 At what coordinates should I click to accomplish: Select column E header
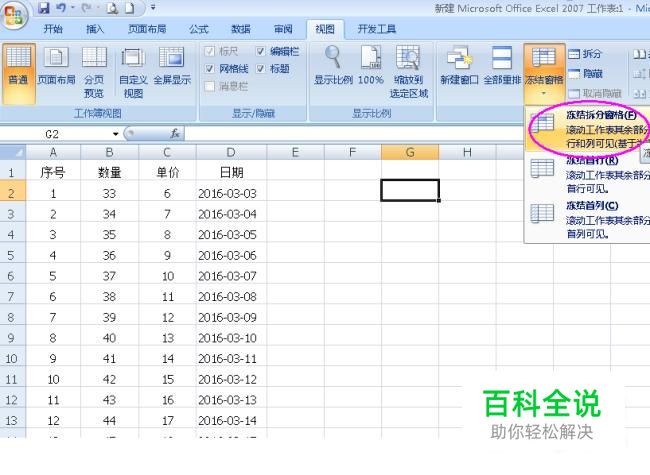pyautogui.click(x=295, y=152)
